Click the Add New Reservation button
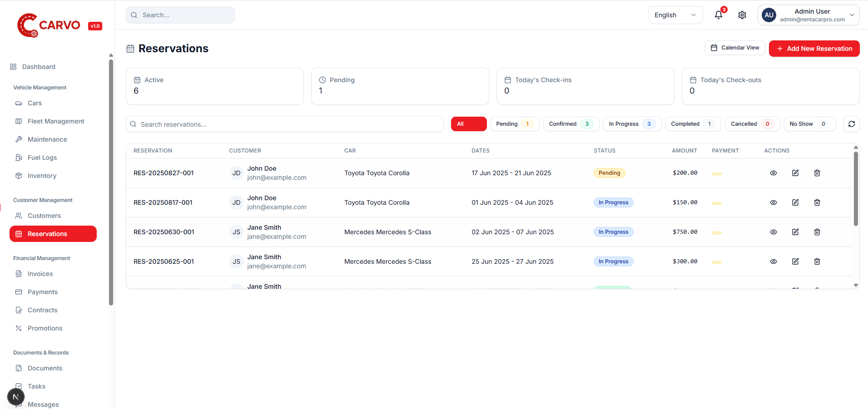The width and height of the screenshot is (868, 409). pyautogui.click(x=814, y=49)
